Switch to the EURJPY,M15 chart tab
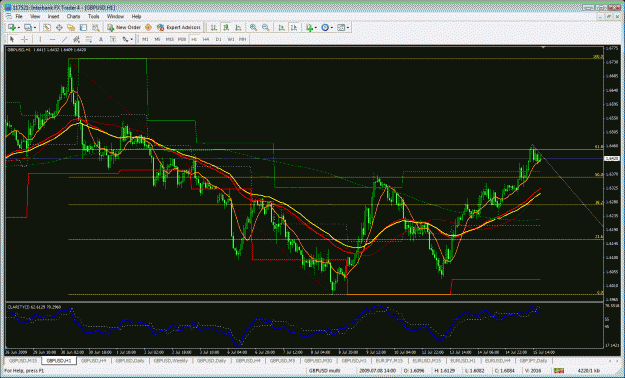Image resolution: width=625 pixels, height=378 pixels. point(389,360)
